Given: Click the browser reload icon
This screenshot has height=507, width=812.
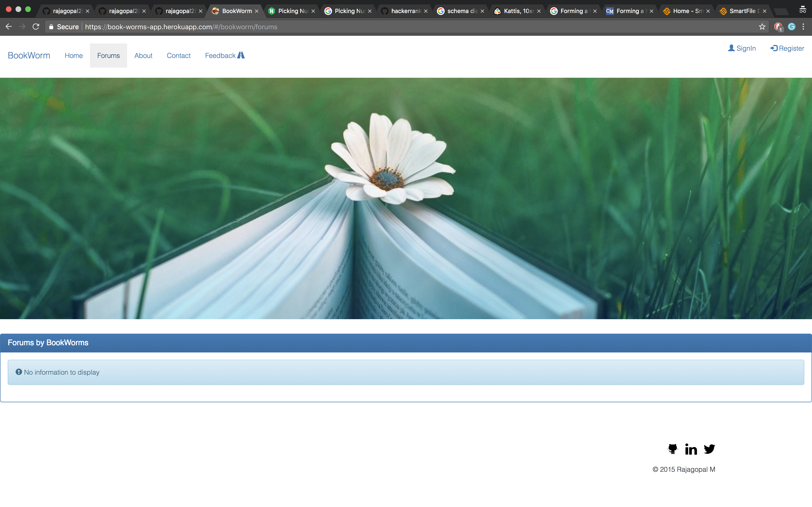Looking at the screenshot, I should tap(36, 27).
